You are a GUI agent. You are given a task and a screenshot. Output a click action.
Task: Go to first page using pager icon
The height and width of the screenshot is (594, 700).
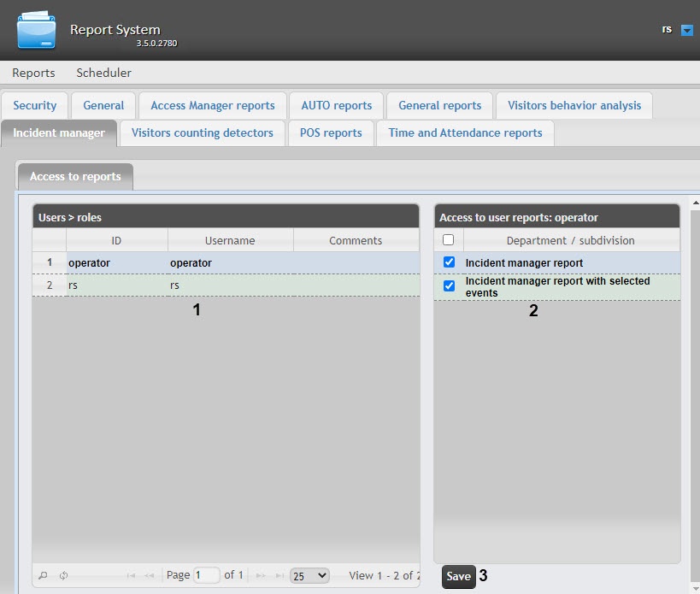131,576
